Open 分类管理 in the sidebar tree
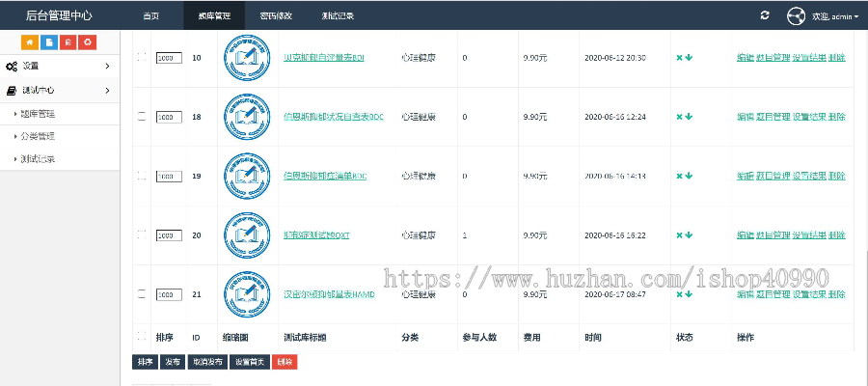Viewport: 868px width, 386px height. click(38, 136)
